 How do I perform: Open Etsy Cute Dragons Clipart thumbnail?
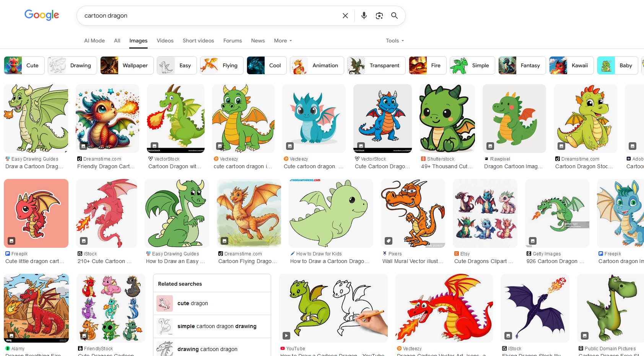pos(485,213)
